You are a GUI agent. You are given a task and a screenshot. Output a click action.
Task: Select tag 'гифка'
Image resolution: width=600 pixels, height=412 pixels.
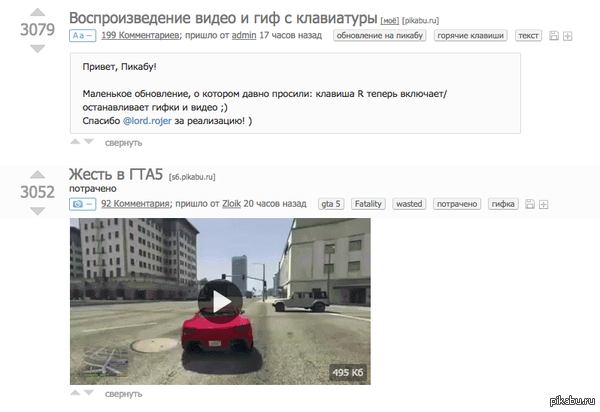503,204
